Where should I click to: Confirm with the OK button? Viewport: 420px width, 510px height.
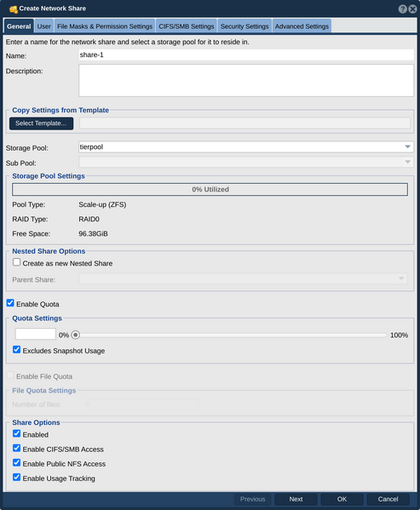(342, 499)
